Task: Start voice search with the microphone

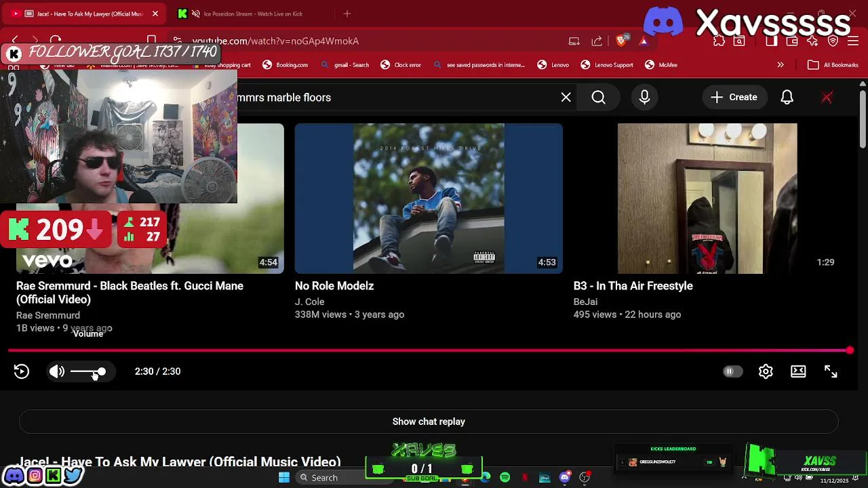Action: point(644,98)
